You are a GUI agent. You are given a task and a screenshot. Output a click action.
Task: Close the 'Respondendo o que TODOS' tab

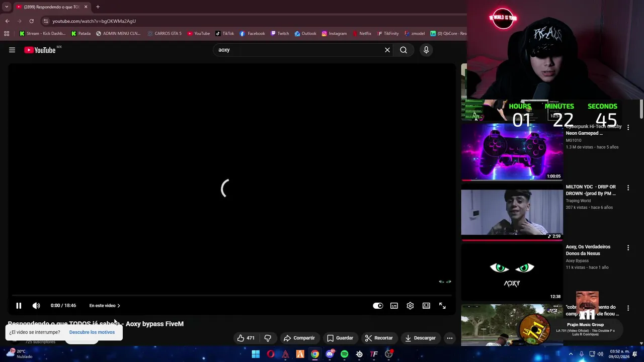86,7
